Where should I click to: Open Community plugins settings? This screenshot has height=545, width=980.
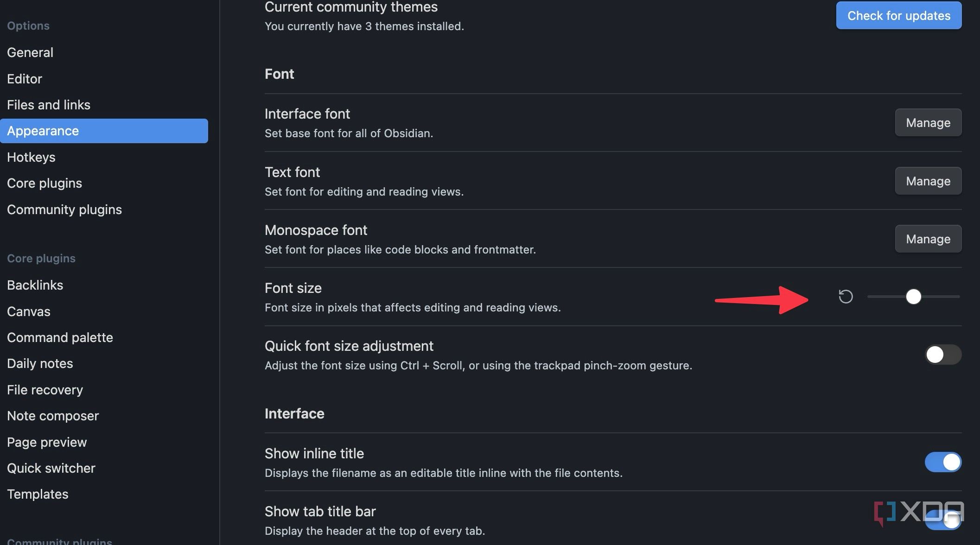coord(64,209)
